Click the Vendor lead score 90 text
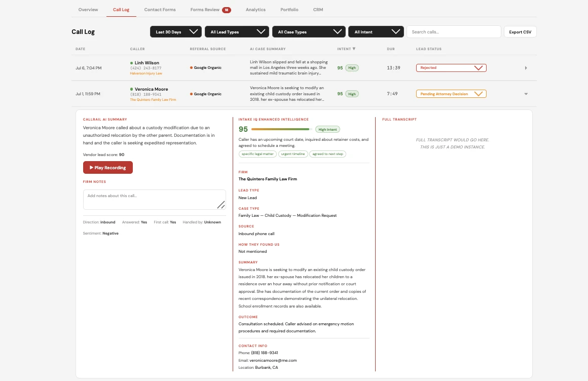This screenshot has height=381, width=588. [103, 155]
